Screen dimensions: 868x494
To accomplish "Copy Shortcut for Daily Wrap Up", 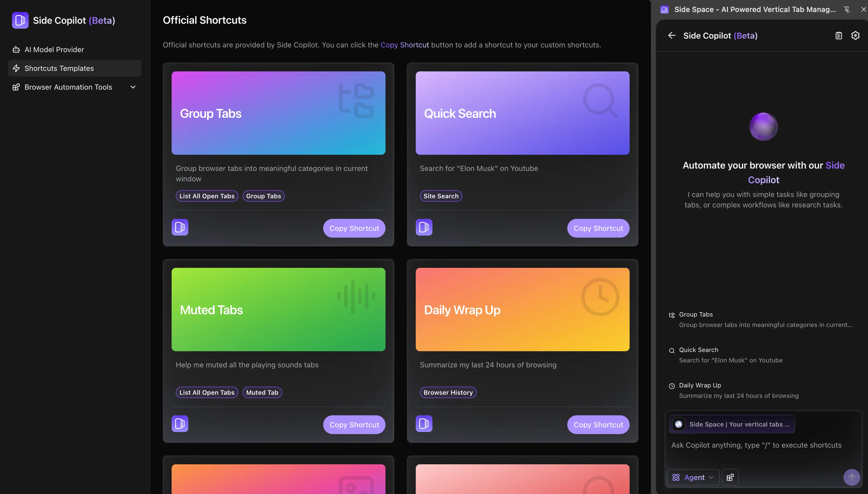I will (x=598, y=424).
